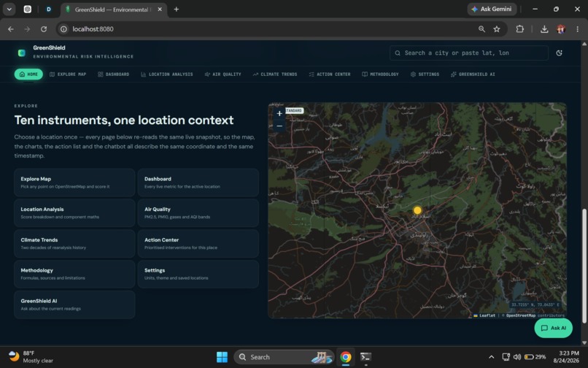Open the browser extensions puzzle icon
The width and height of the screenshot is (588, 368).
point(519,29)
